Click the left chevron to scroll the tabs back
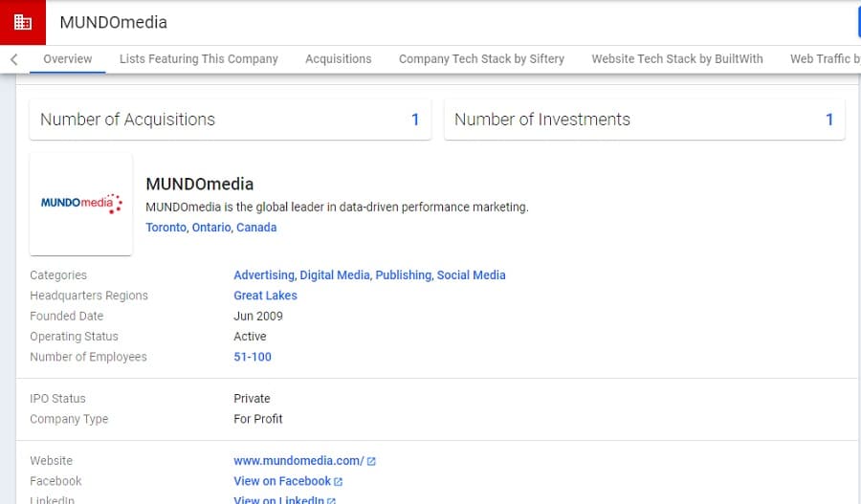The image size is (861, 504). coord(14,59)
